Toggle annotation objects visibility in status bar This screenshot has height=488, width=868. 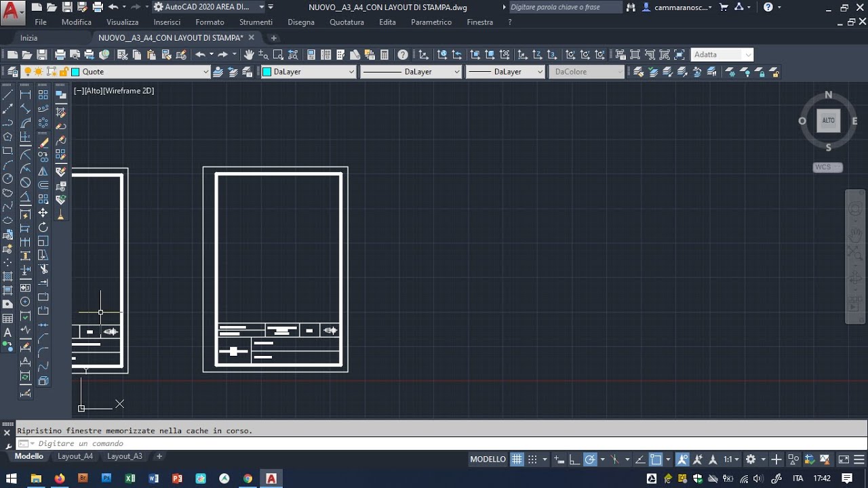[682, 460]
